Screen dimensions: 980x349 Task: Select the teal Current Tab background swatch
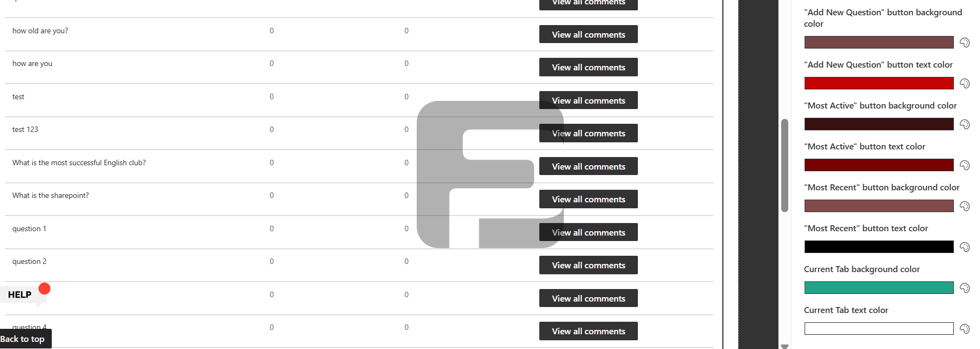tap(879, 287)
